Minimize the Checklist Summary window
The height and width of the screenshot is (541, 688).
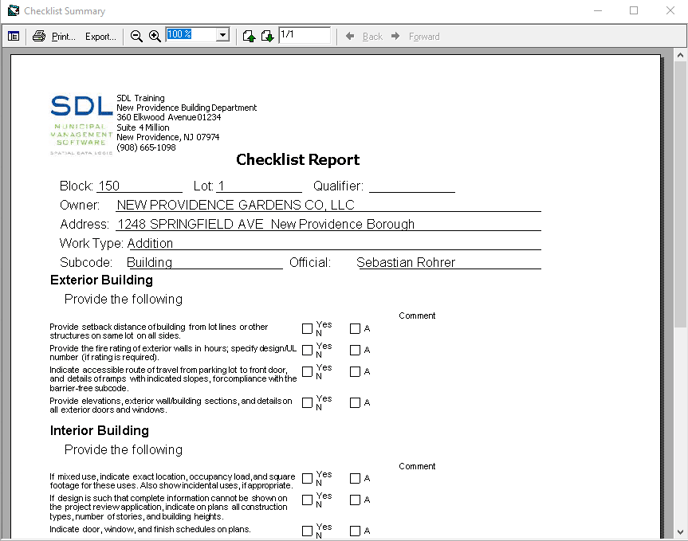tap(598, 11)
